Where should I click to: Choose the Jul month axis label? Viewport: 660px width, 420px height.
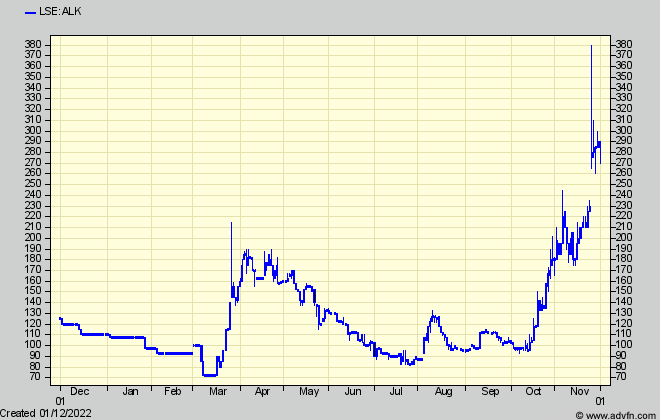point(398,392)
